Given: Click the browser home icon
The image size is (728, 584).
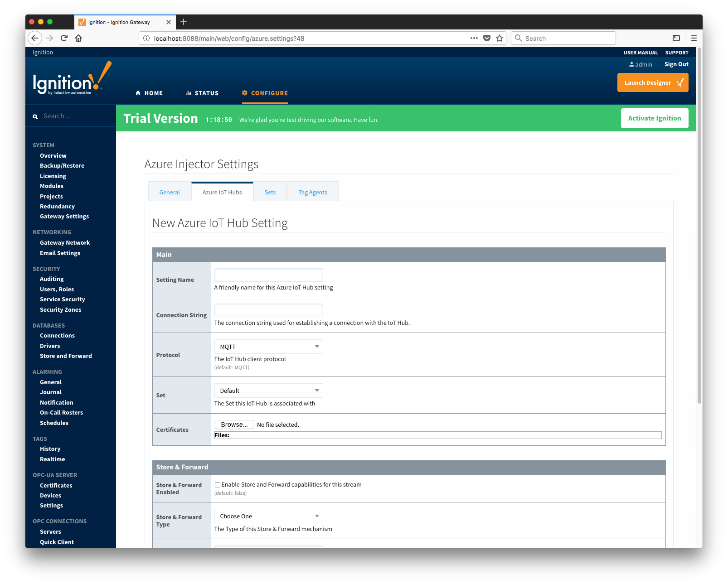Looking at the screenshot, I should coord(78,38).
